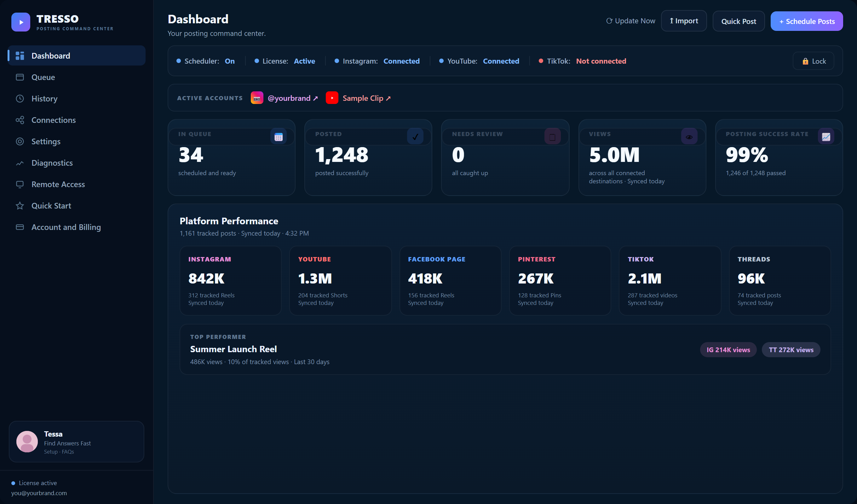857x504 pixels.
Task: Click the YouTube account icon
Action: [x=332, y=98]
